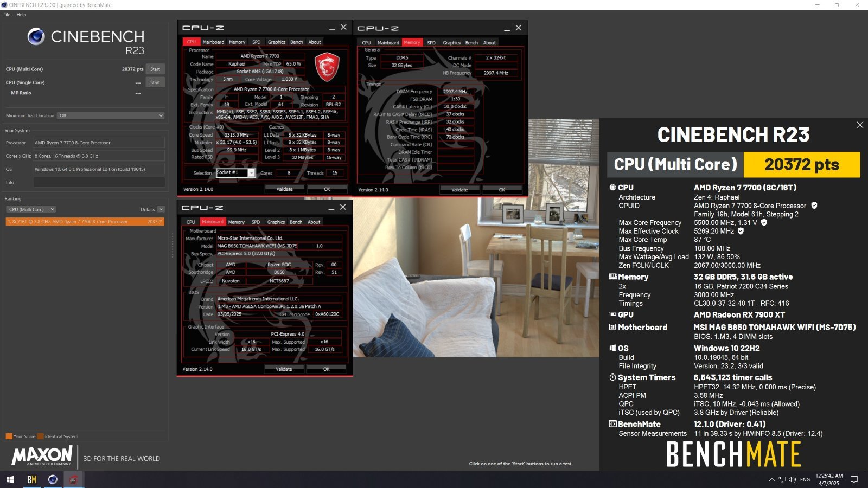Open the Minimum Test Duration dropdown

pos(111,115)
